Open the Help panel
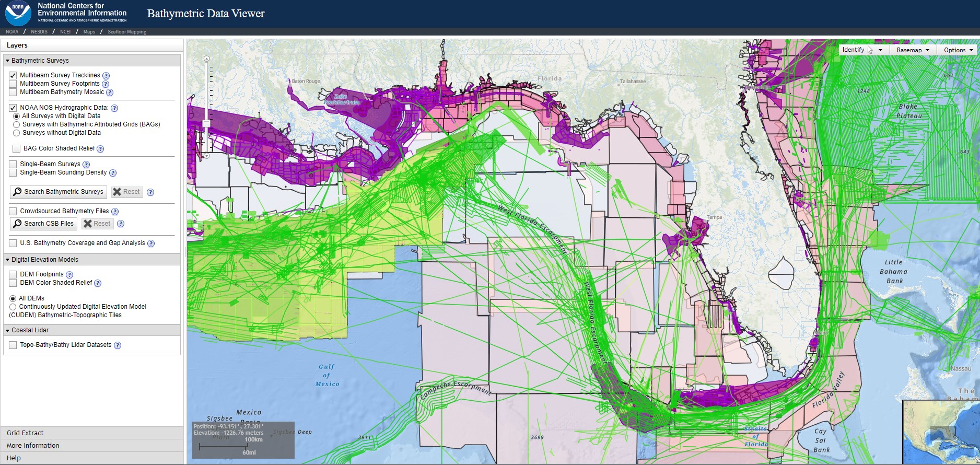The height and width of the screenshot is (465, 980). 92,458
